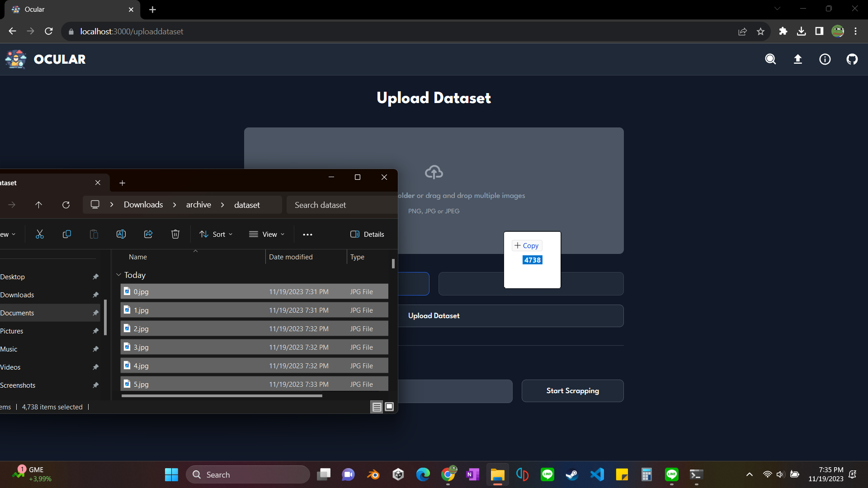Click the Share icon in Explorer toolbar
This screenshot has height=488, width=868.
[x=148, y=234]
